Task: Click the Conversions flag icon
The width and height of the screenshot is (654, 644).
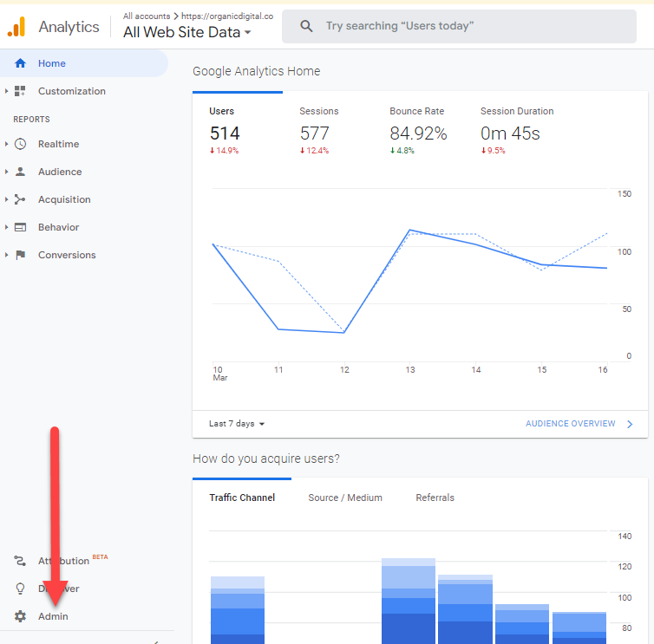Action: [20, 255]
